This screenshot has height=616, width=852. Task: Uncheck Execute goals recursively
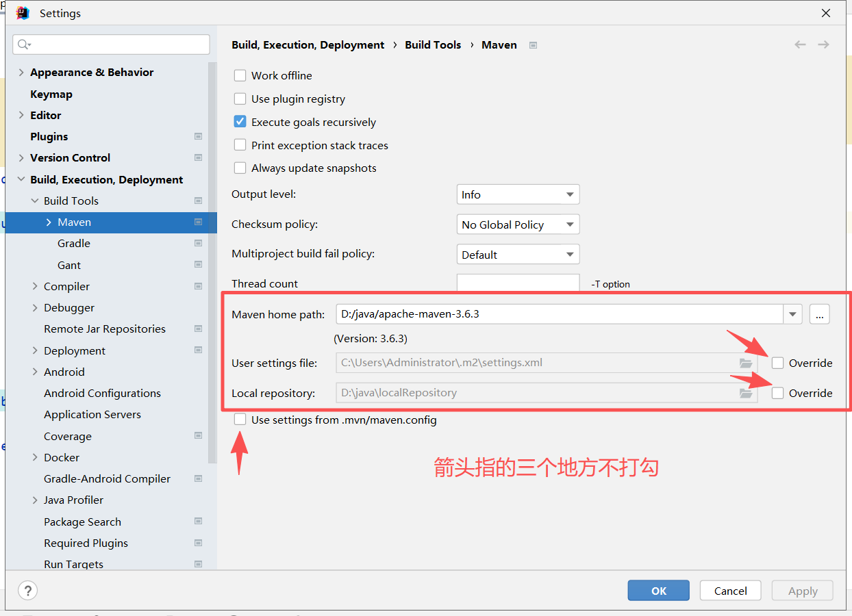click(240, 122)
